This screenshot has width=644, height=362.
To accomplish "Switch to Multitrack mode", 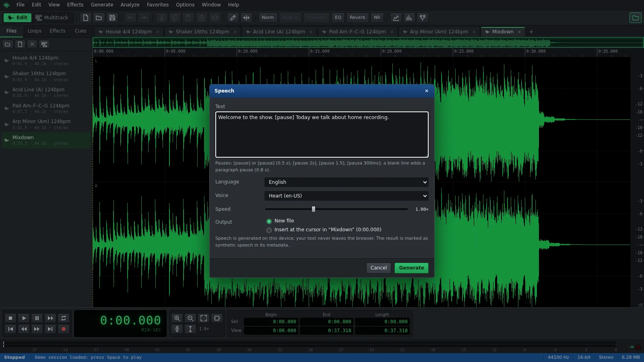I will 52,18.
